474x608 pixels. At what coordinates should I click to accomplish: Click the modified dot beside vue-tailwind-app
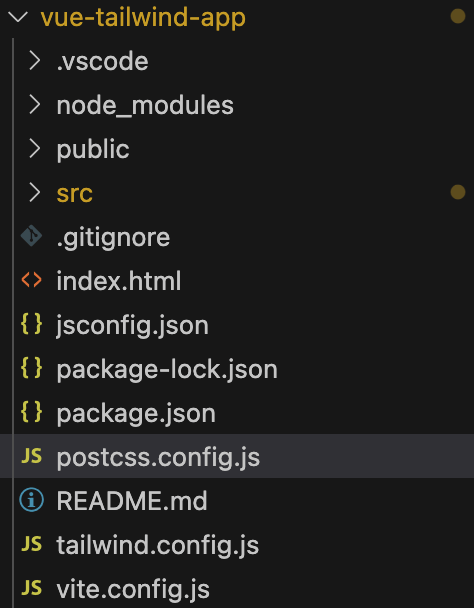click(x=458, y=16)
